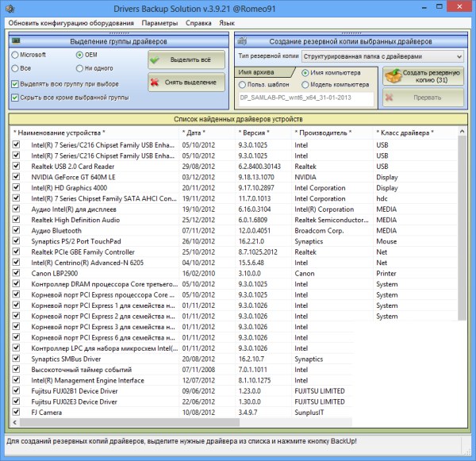Open the 'Параметры' menu

click(160, 23)
